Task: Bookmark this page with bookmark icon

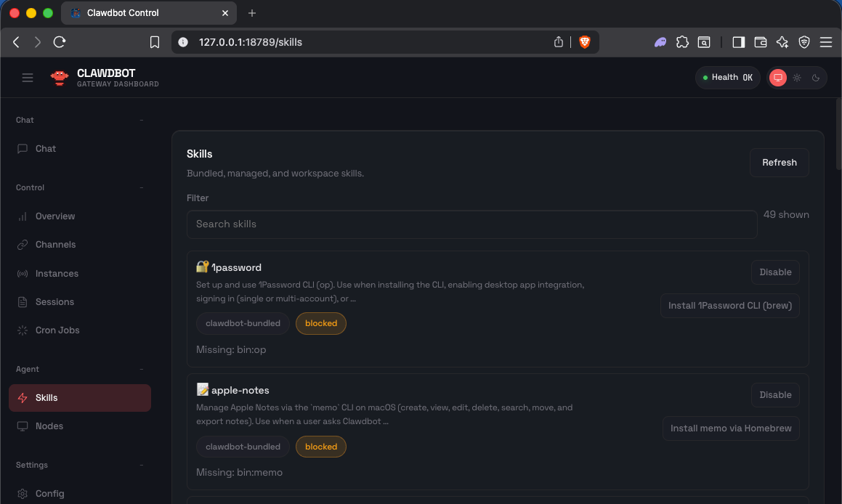Action: 155,42
